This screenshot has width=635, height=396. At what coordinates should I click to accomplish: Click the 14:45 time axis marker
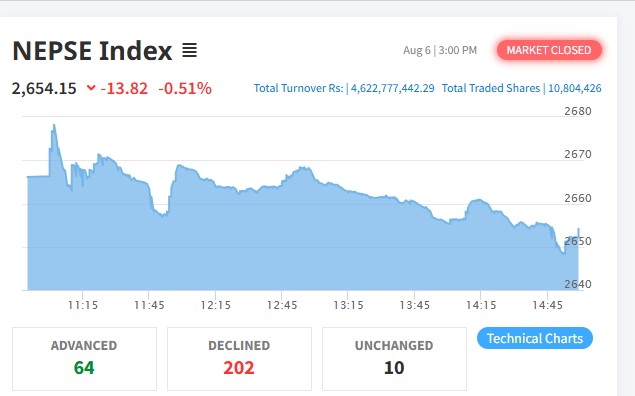pos(548,304)
